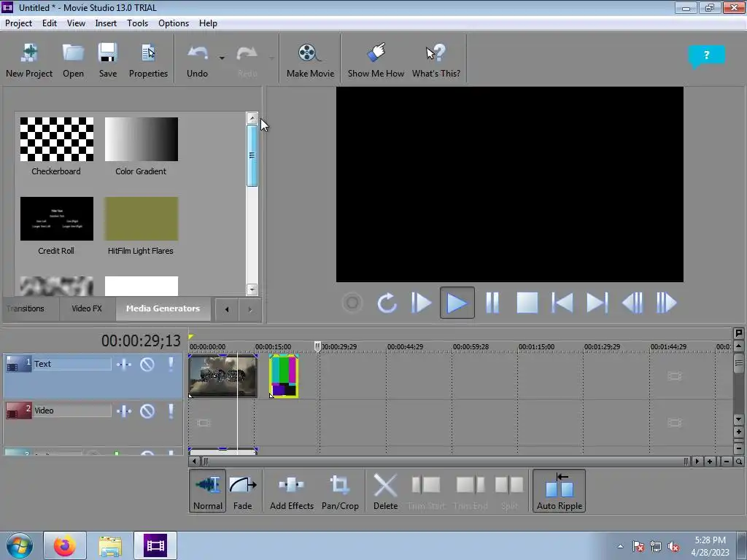Image resolution: width=747 pixels, height=560 pixels.
Task: Mute the Text track
Action: click(147, 365)
